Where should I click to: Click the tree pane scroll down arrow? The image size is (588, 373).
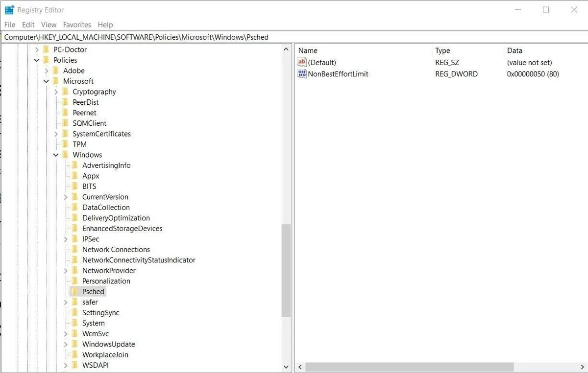click(286, 367)
